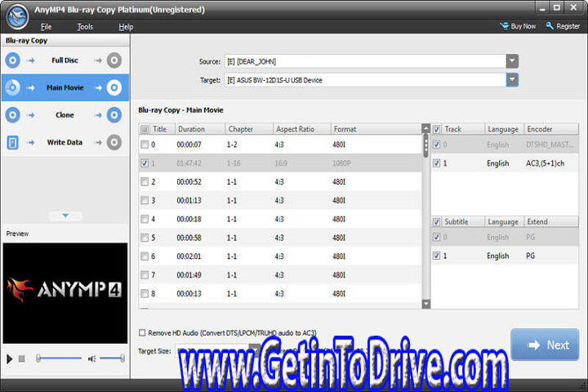Select Clone copy mode

coord(65,115)
